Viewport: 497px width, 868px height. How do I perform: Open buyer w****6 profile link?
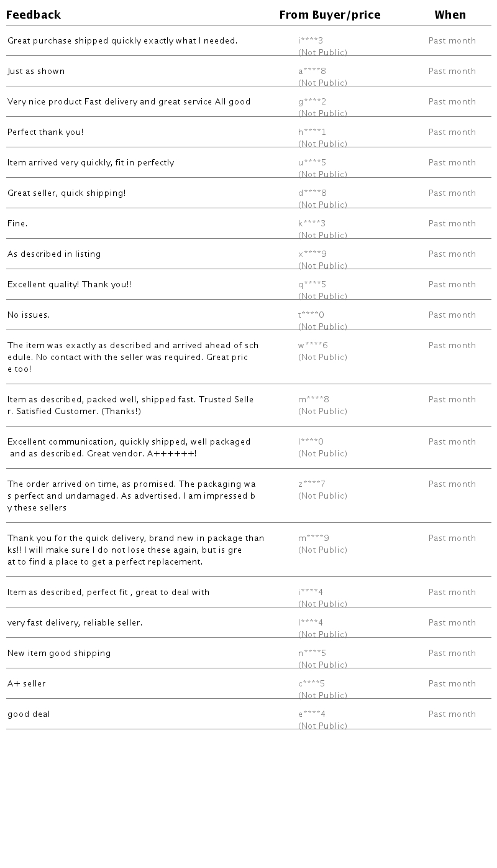click(312, 346)
